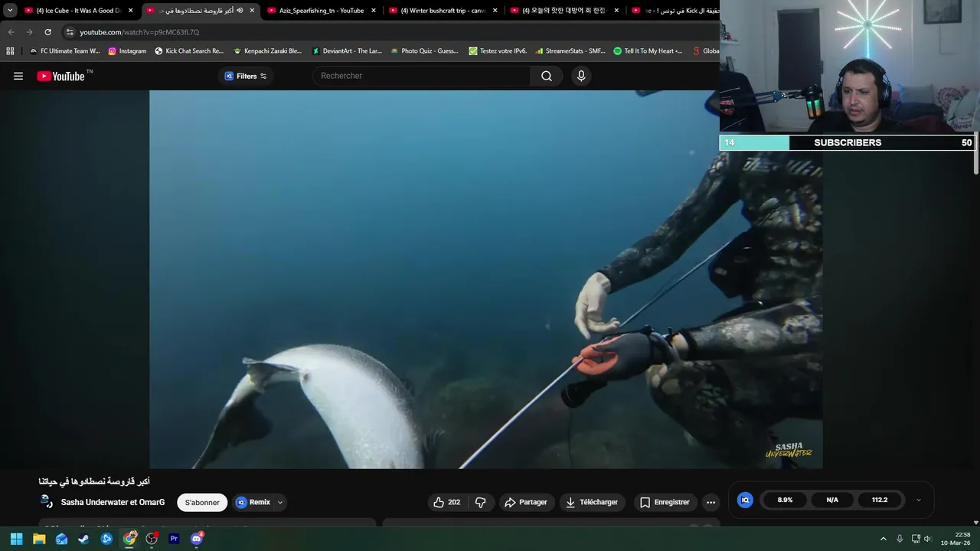Open the DeviantArt bookmark
This screenshot has height=551, width=980.
coord(347,51)
